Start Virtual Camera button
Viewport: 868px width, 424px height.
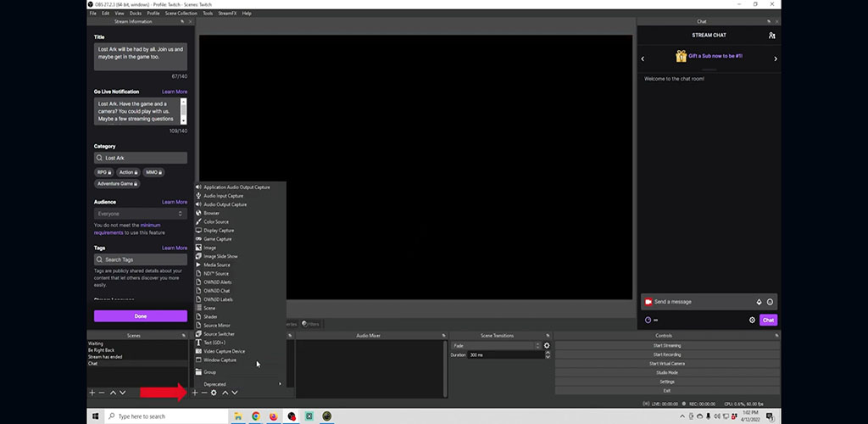(x=667, y=364)
